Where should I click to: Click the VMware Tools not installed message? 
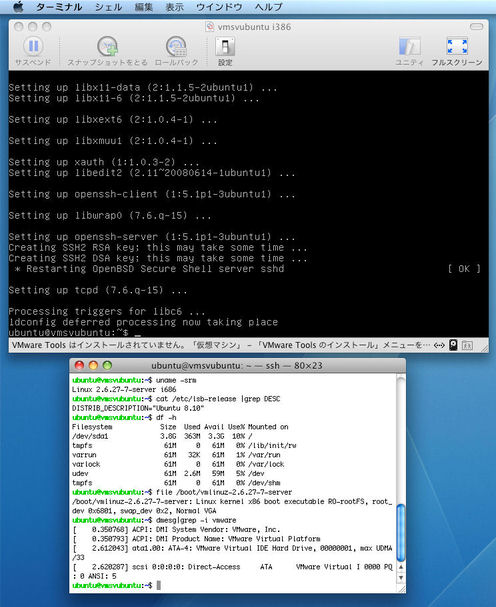click(221, 345)
